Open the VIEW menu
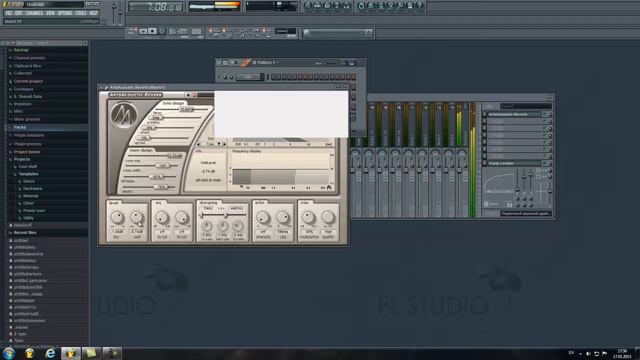The image size is (640, 360). point(50,13)
